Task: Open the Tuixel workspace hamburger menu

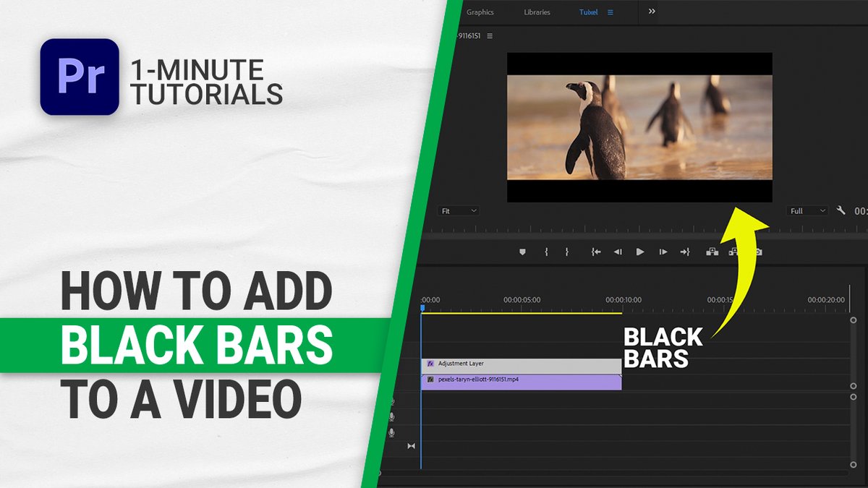Action: coord(610,12)
